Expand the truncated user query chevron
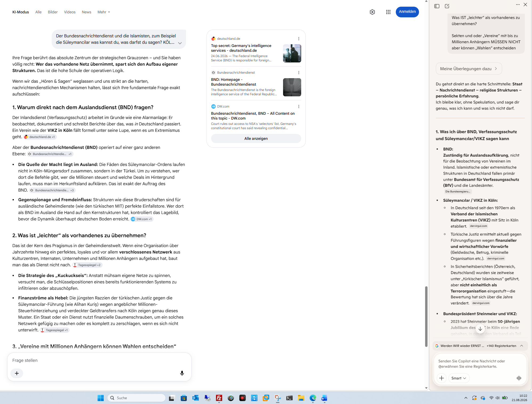 [x=180, y=43]
